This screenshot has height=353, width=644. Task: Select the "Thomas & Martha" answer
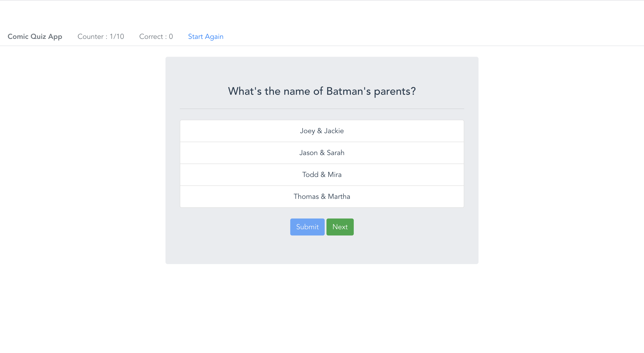pyautogui.click(x=322, y=196)
